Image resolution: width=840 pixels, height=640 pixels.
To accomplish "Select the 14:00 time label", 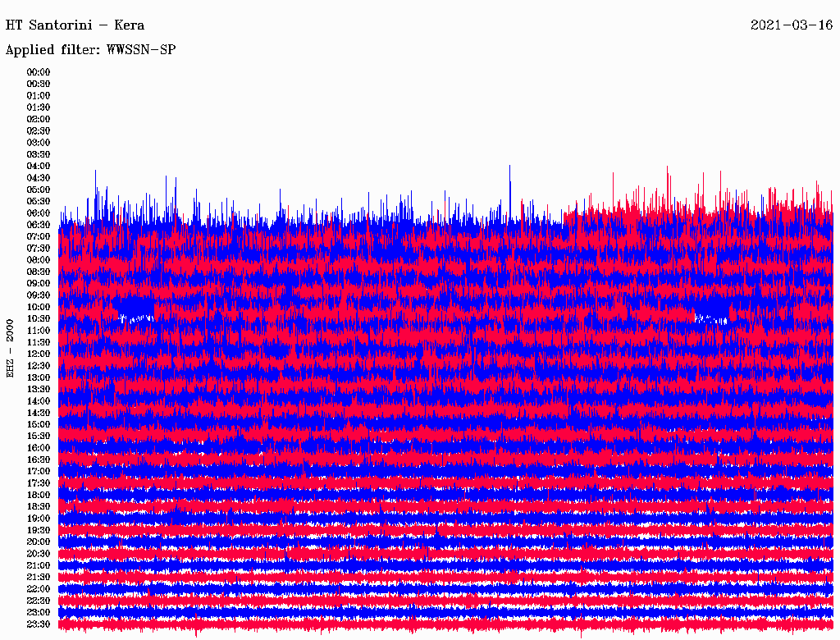I will (39, 401).
